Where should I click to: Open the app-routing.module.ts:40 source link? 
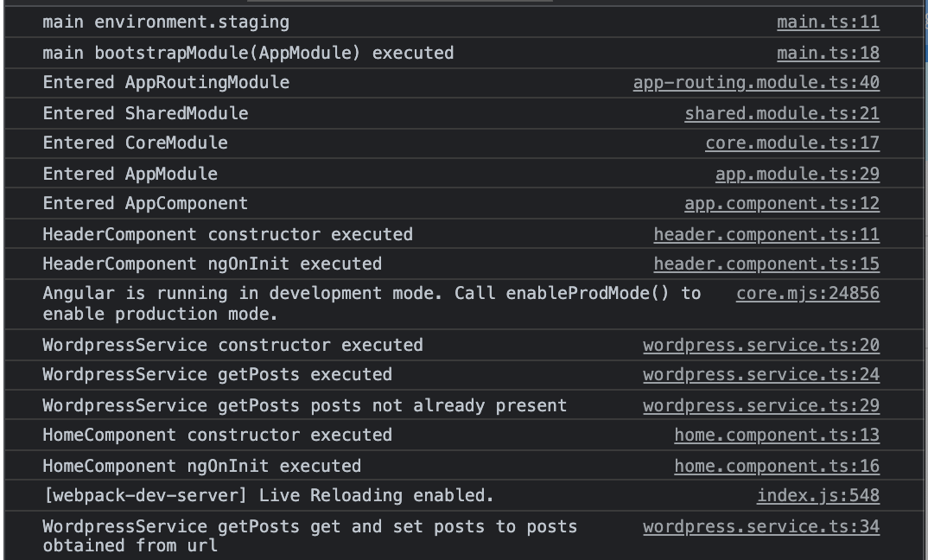pyautogui.click(x=756, y=83)
